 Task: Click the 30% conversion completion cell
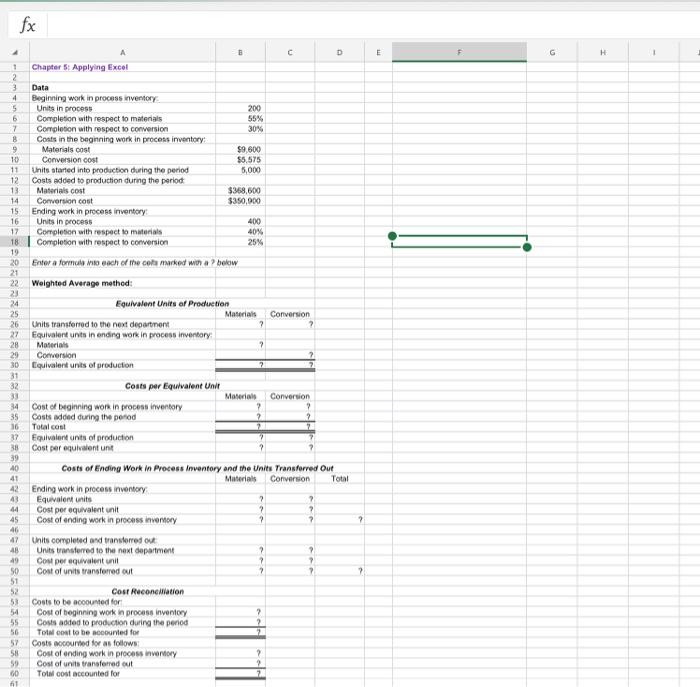[x=255, y=129]
